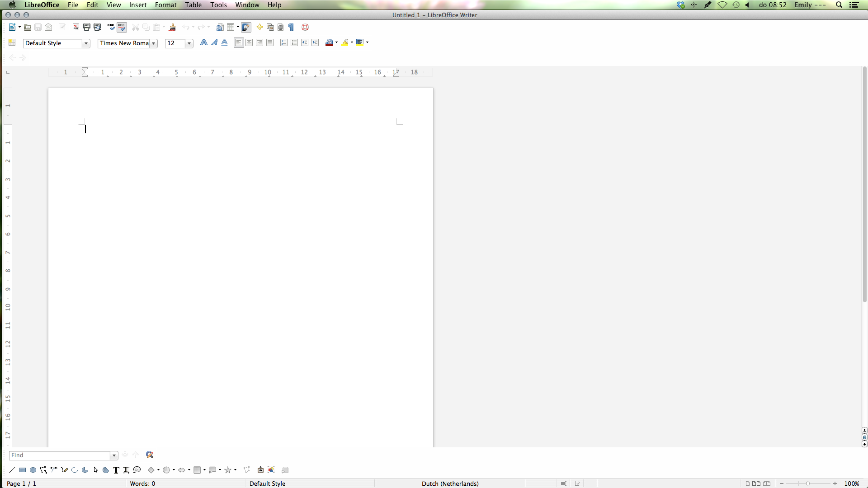Toggle AutoSpellcheck on or off
The height and width of the screenshot is (488, 868).
coord(122,28)
